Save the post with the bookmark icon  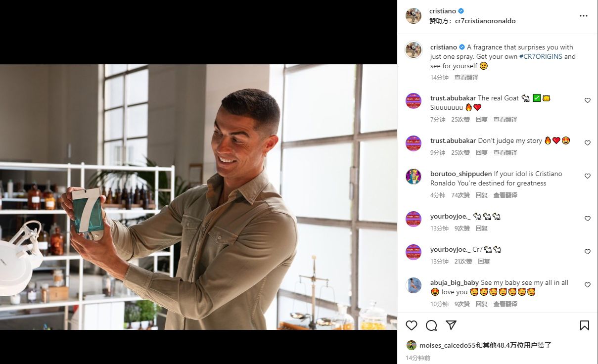(x=584, y=325)
